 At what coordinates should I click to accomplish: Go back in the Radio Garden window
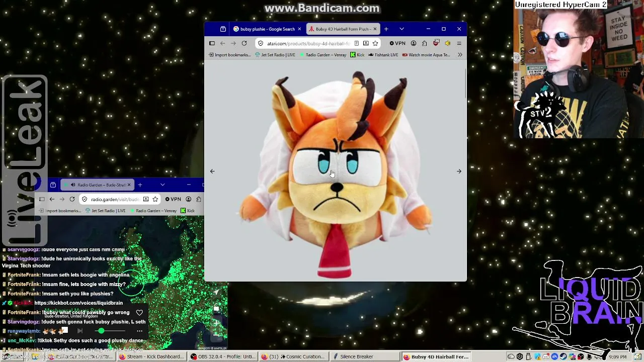coord(52,199)
